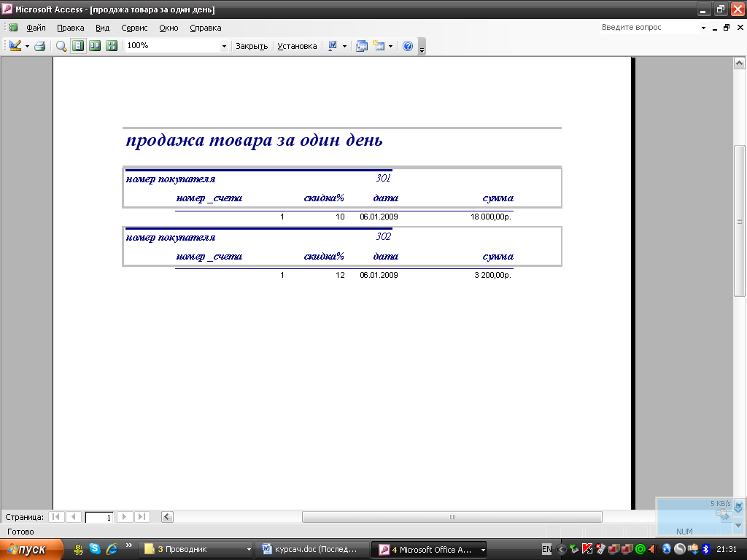Open the 100% zoom level combo box
Image resolution: width=747 pixels, height=560 pixels.
(x=177, y=46)
